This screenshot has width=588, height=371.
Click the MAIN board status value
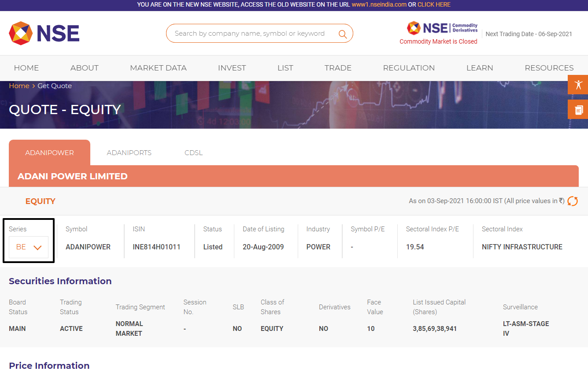17,328
